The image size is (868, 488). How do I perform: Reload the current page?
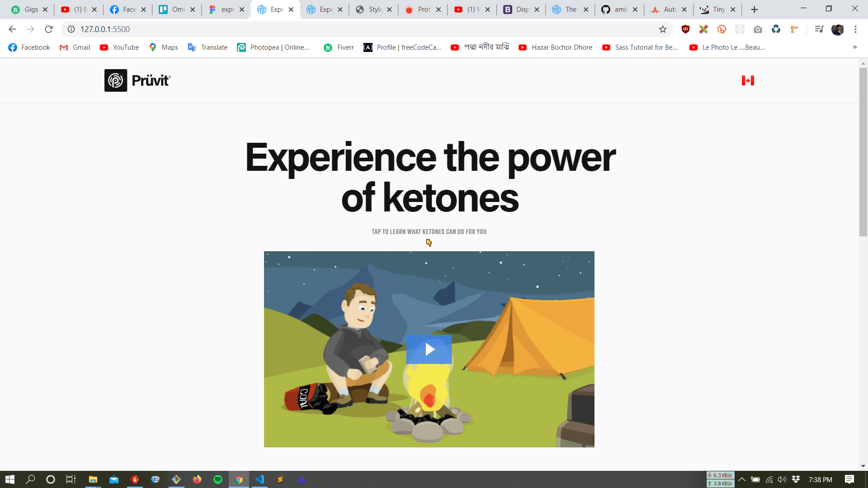click(x=49, y=29)
